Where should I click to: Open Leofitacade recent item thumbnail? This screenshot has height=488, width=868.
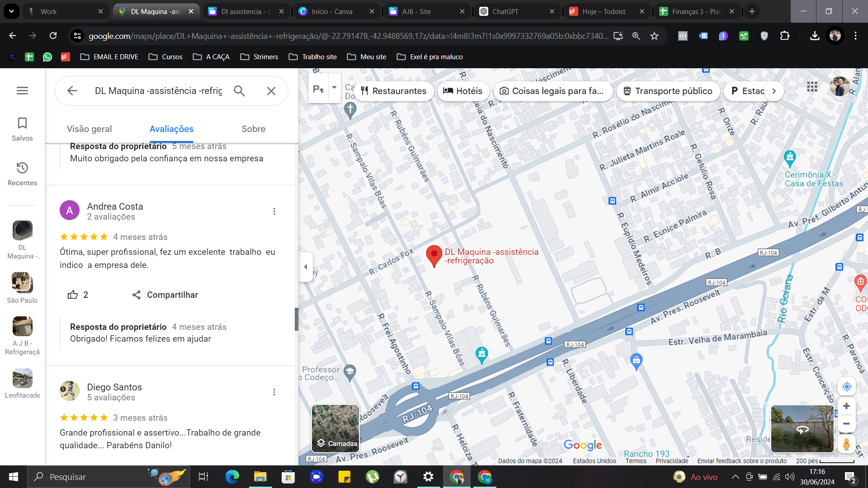(x=22, y=378)
